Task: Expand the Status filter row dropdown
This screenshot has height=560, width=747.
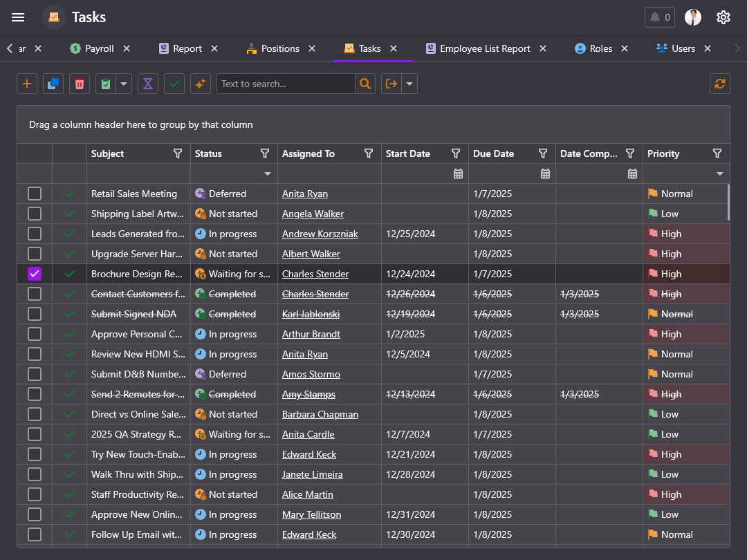Action: click(268, 174)
